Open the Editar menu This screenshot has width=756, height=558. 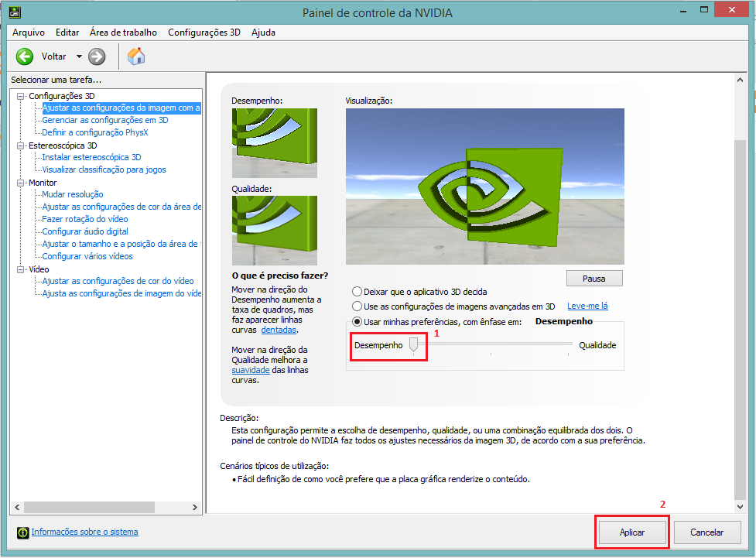click(x=67, y=33)
